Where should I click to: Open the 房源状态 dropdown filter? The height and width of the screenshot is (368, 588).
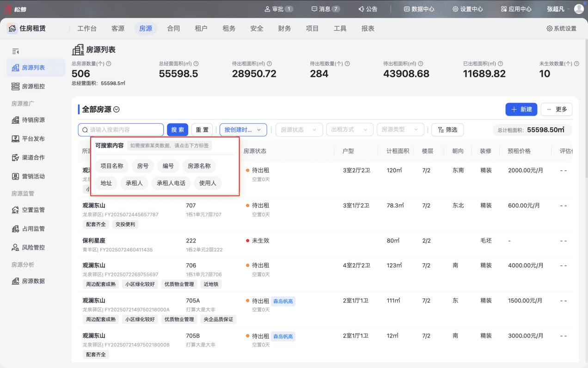(x=299, y=130)
